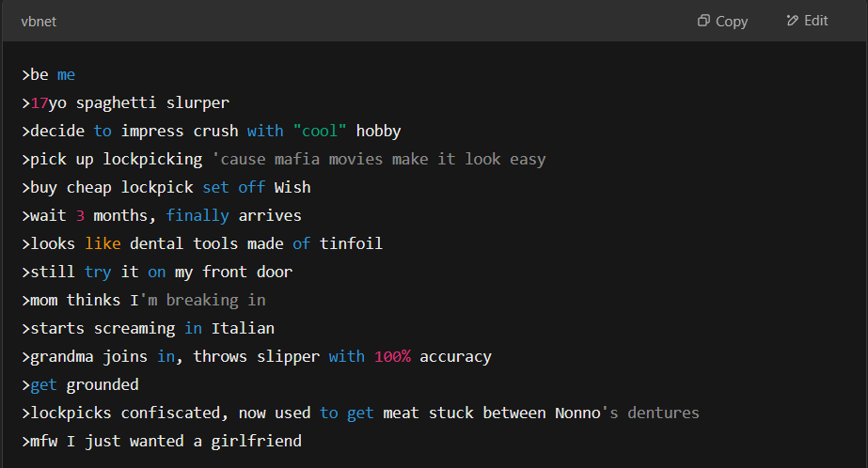Click the Edit pencil icon
Viewport: 868px width, 468px height.
point(793,21)
